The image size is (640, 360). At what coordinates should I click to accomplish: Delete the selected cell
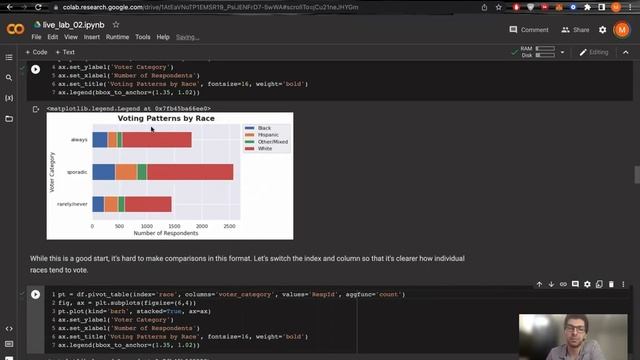pos(611,284)
